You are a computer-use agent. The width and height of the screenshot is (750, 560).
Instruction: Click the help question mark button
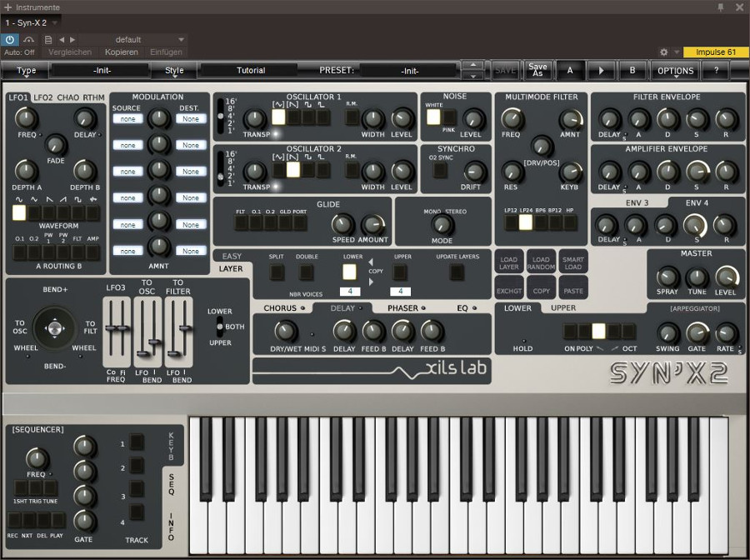(716, 70)
